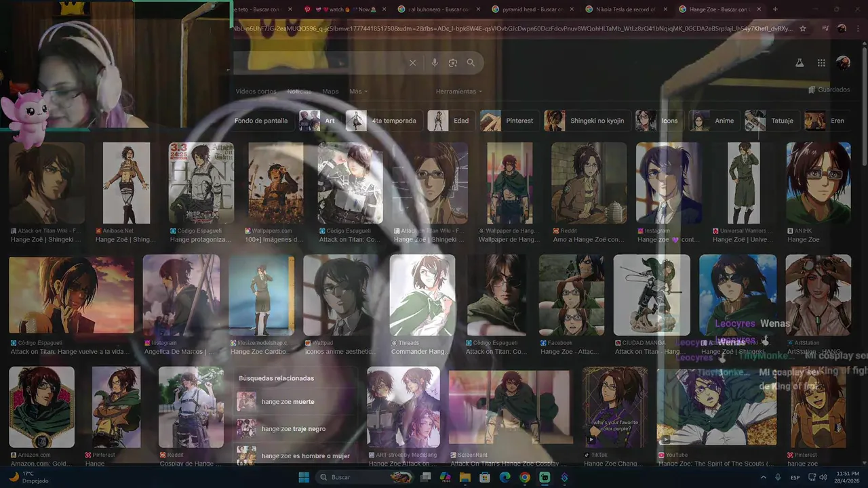Open the Amazon.com 'Gold...' image result
Screen dimensions: 868x488
coord(41,407)
